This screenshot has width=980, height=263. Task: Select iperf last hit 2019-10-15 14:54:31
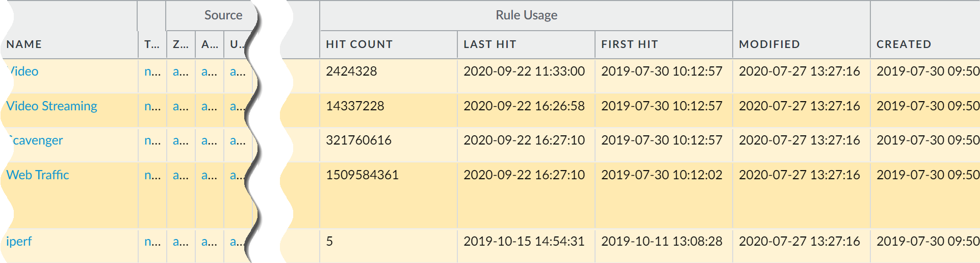pyautogui.click(x=524, y=242)
